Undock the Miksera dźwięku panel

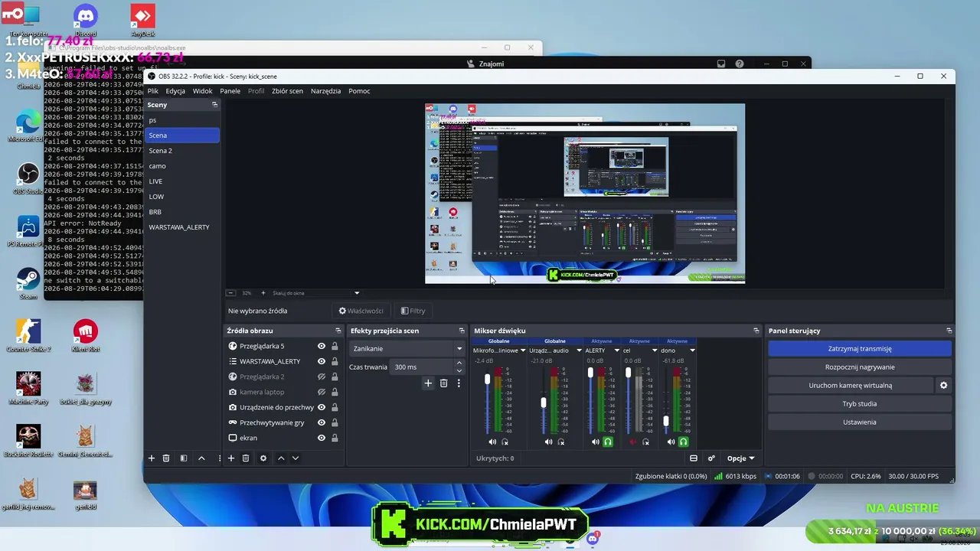(756, 331)
